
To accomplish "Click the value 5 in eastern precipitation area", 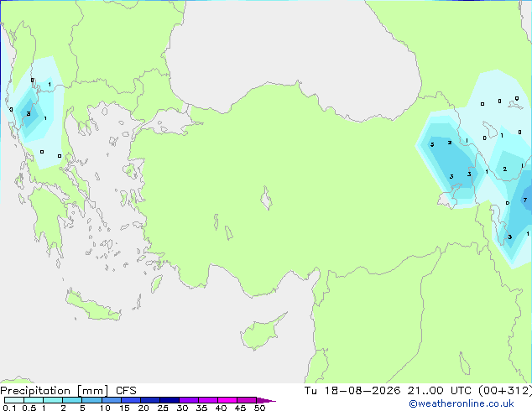I will [x=432, y=144].
